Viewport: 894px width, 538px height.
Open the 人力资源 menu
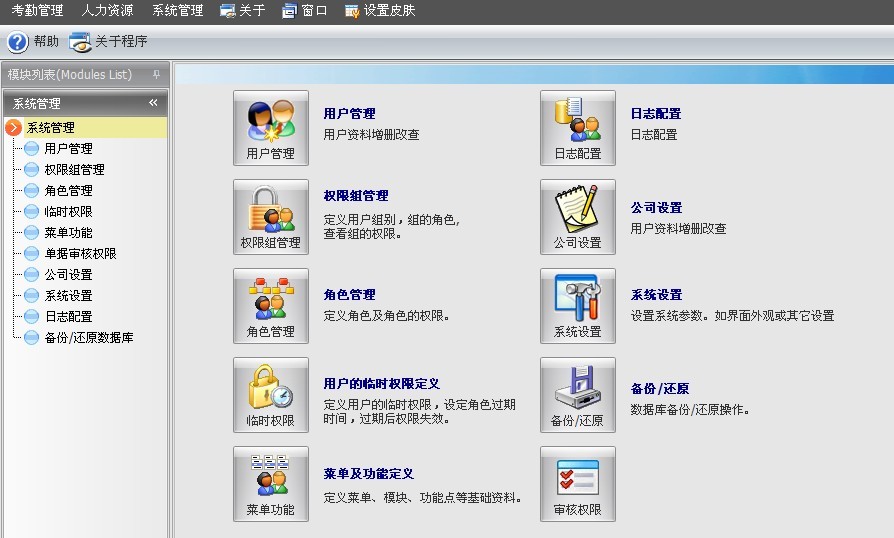coord(107,11)
